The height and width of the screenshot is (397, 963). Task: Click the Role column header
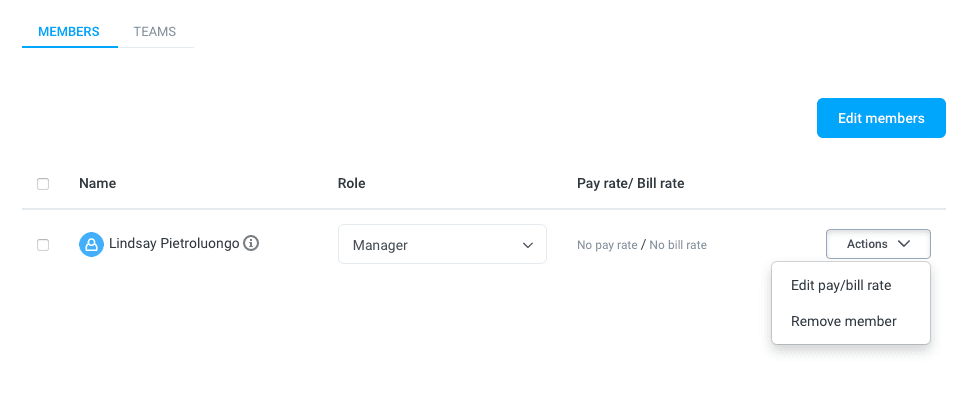point(351,183)
